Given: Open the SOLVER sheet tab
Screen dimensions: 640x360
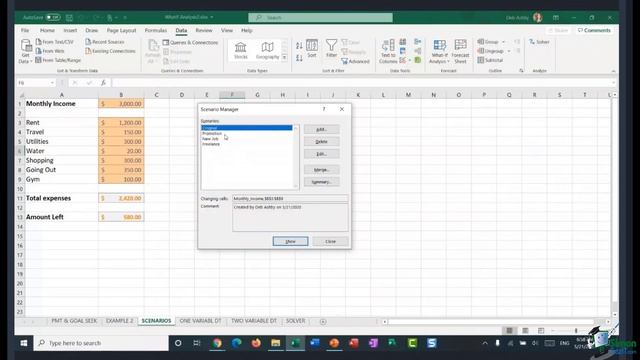Looking at the screenshot, I should [296, 321].
